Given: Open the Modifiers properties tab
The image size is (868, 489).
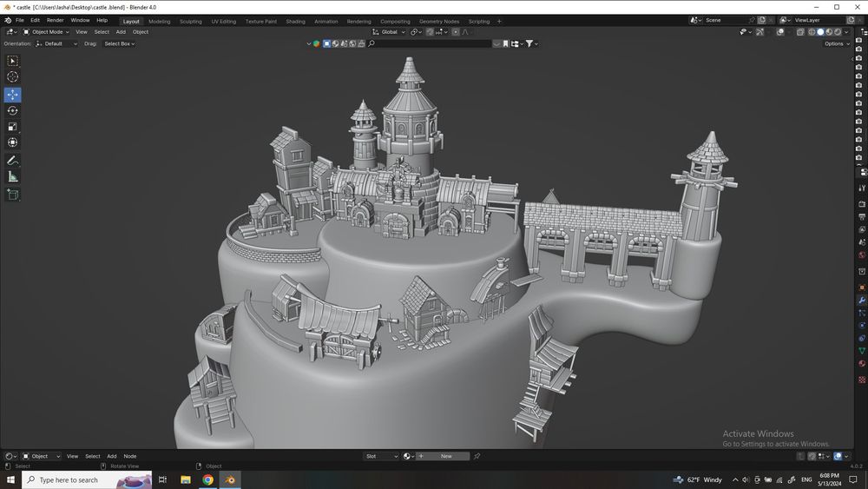Looking at the screenshot, I should pos(862,301).
